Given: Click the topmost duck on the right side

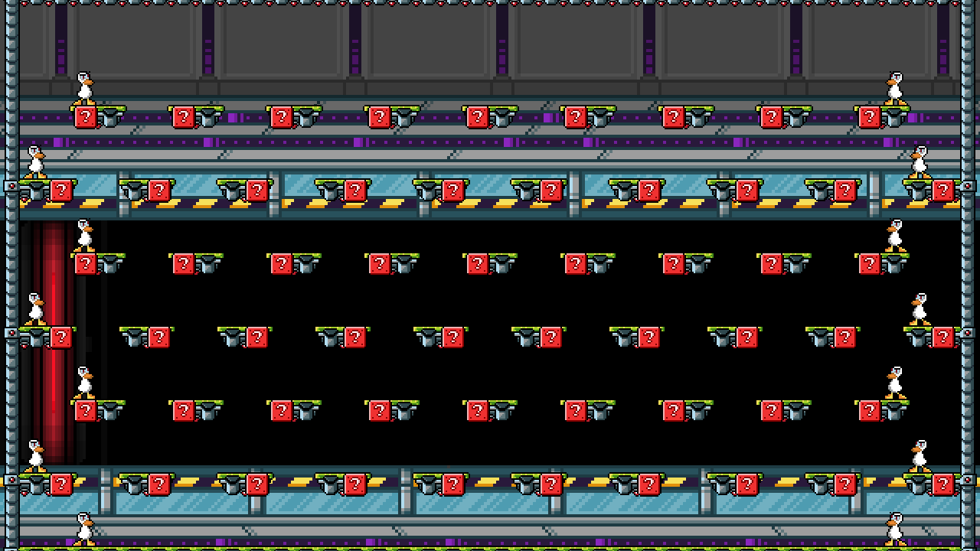Looking at the screenshot, I should point(894,89).
